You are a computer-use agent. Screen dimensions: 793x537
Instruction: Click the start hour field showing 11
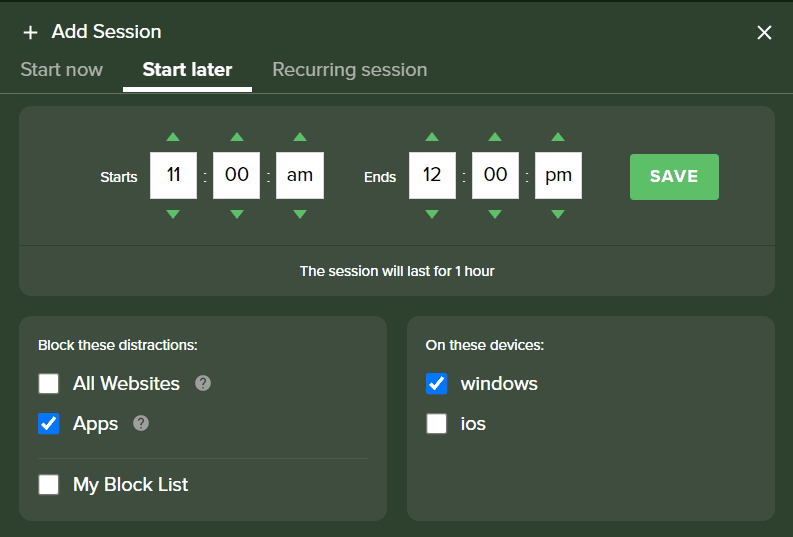[x=173, y=175]
